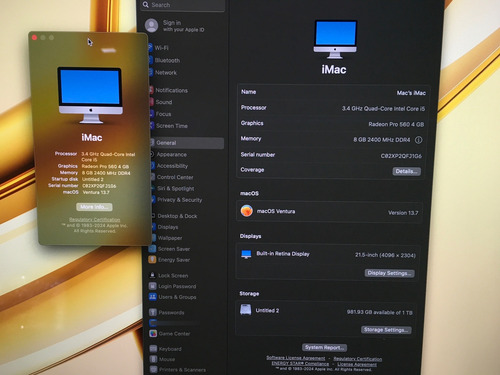The height and width of the screenshot is (375, 500).
Task: Click Ventura 13.7 in About window
Action: tap(96, 192)
